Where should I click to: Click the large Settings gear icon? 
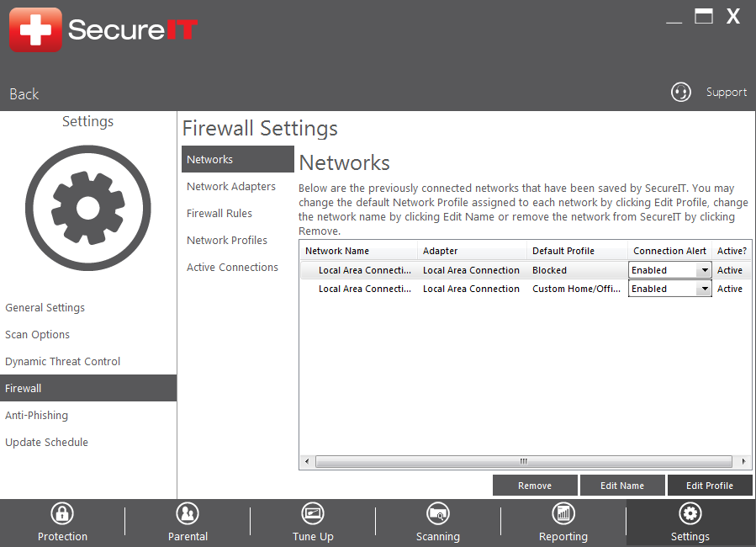click(x=87, y=208)
